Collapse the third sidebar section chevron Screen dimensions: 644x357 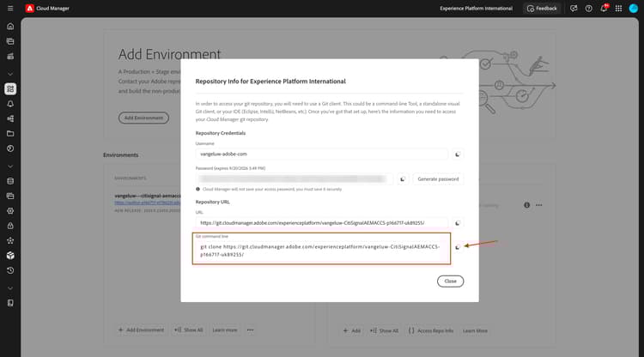(x=10, y=288)
